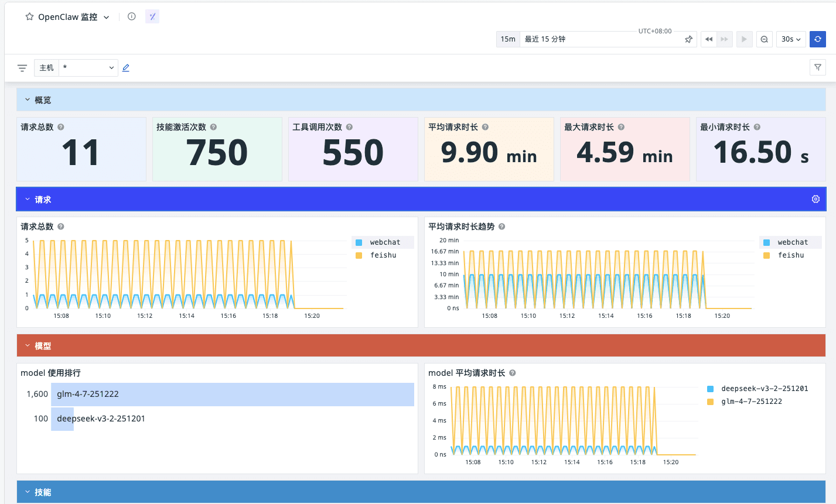Image resolution: width=836 pixels, height=504 pixels.
Task: Open settings gear on 请求 section
Action: [815, 199]
